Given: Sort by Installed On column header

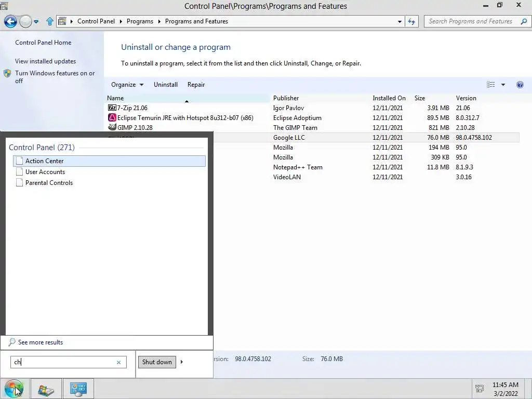Looking at the screenshot, I should click(389, 98).
